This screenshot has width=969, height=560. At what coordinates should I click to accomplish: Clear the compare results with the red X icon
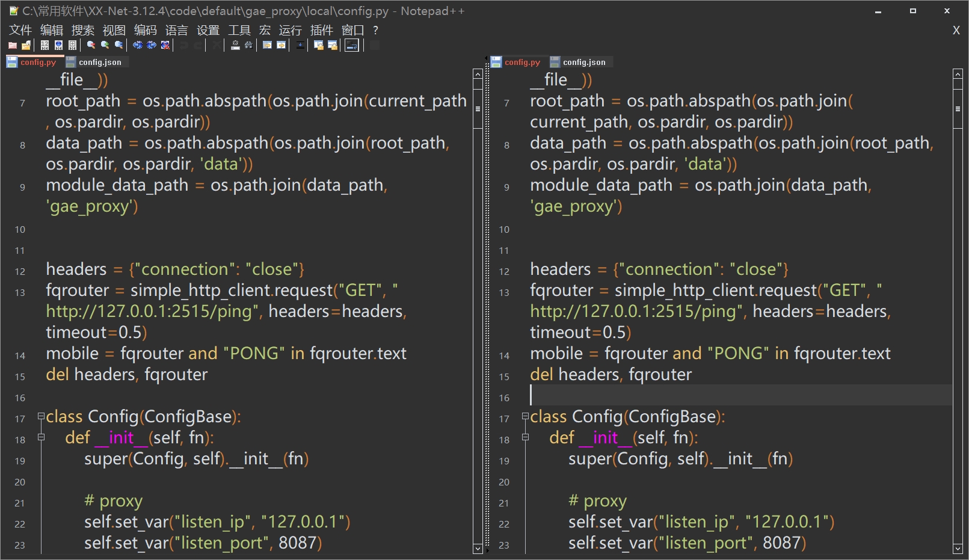165,45
